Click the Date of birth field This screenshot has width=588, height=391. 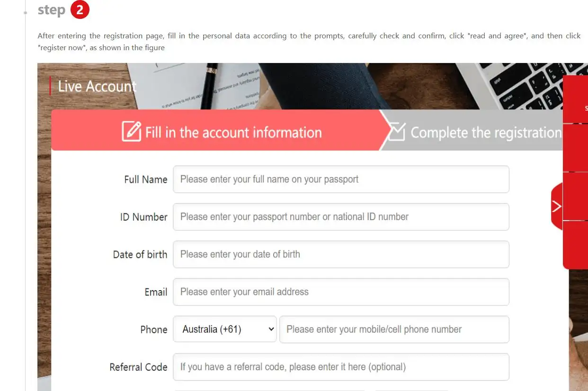click(x=341, y=254)
